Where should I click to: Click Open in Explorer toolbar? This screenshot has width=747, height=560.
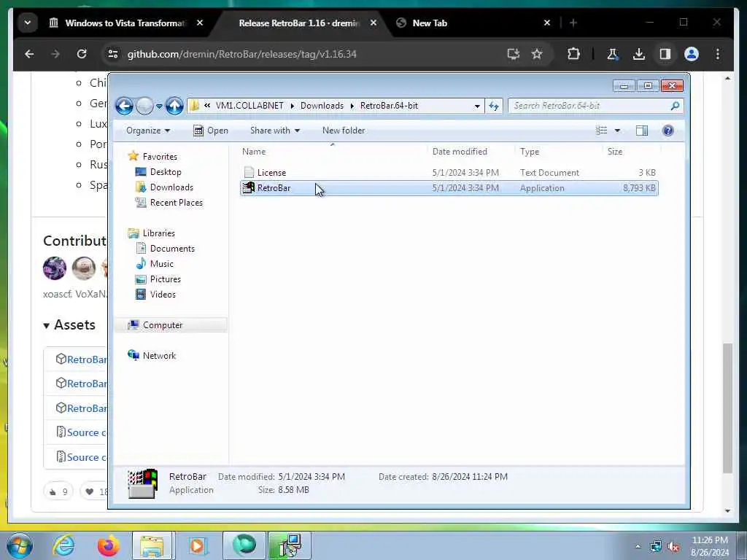click(211, 131)
